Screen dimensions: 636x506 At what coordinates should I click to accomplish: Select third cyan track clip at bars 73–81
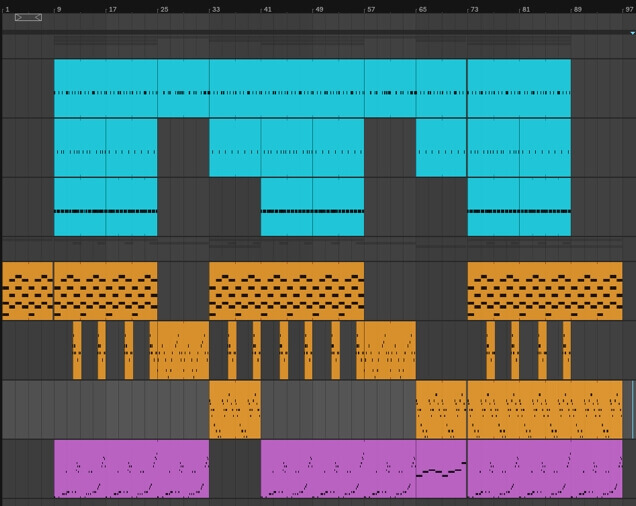[493, 207]
